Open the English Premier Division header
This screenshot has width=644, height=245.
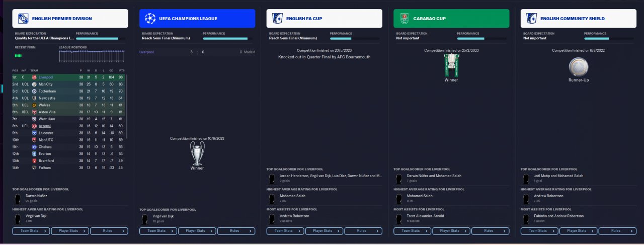point(70,19)
